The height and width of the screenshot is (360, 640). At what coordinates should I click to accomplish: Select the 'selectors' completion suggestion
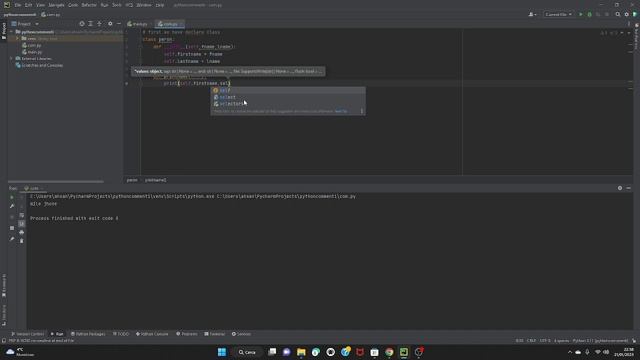[288, 104]
